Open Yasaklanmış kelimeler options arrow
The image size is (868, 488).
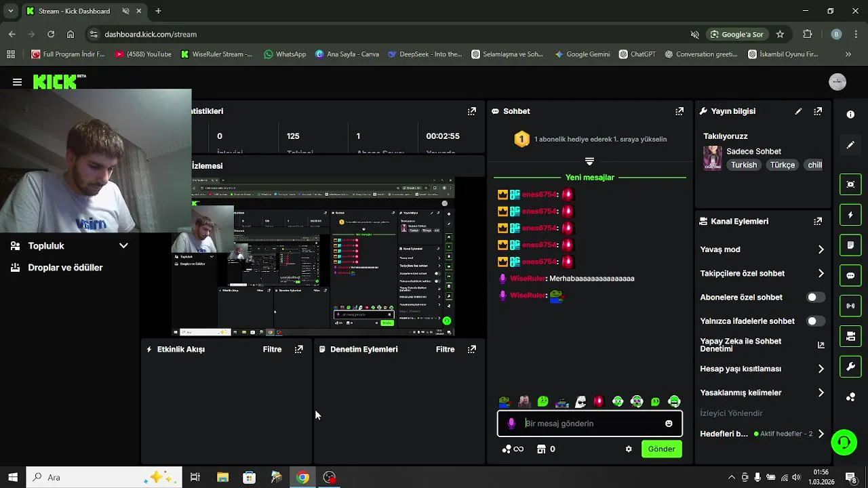(821, 392)
